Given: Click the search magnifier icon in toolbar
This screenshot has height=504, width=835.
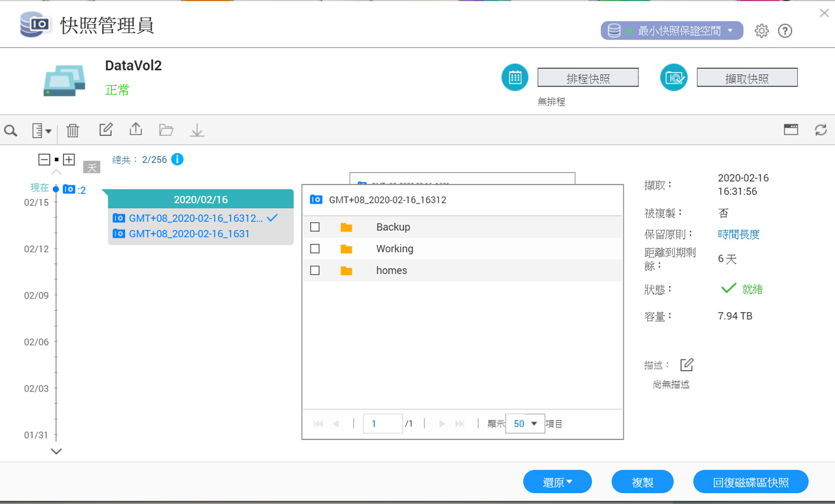Looking at the screenshot, I should pos(10,130).
